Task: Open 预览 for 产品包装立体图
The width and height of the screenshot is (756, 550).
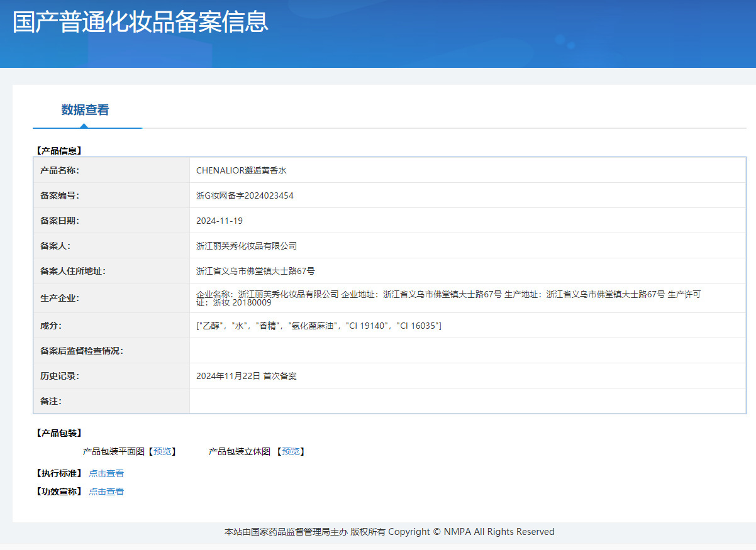Action: point(290,451)
